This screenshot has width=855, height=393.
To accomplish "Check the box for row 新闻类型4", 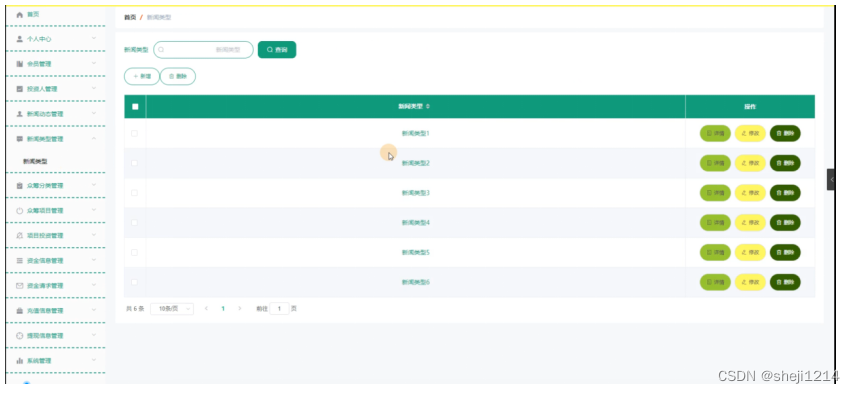I will [x=135, y=223].
